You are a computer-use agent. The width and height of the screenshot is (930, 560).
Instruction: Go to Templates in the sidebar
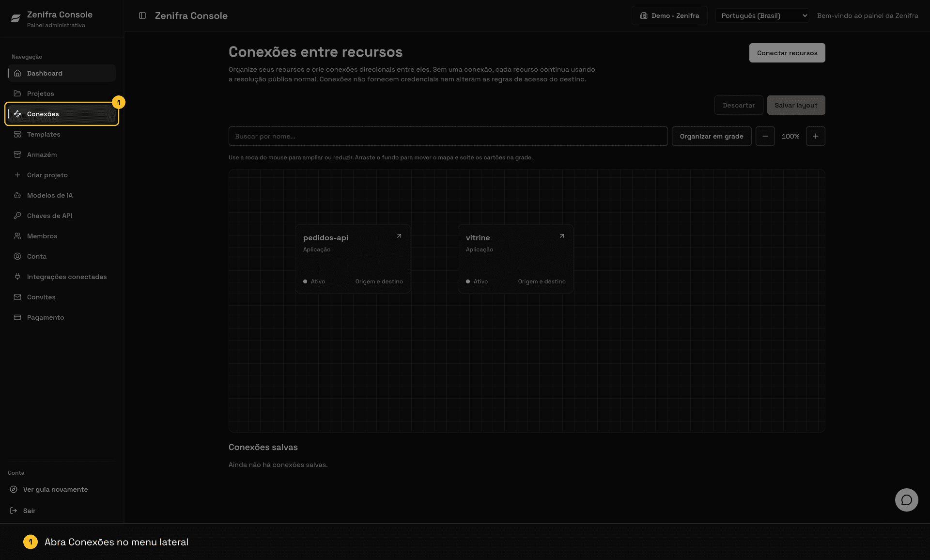point(62,134)
